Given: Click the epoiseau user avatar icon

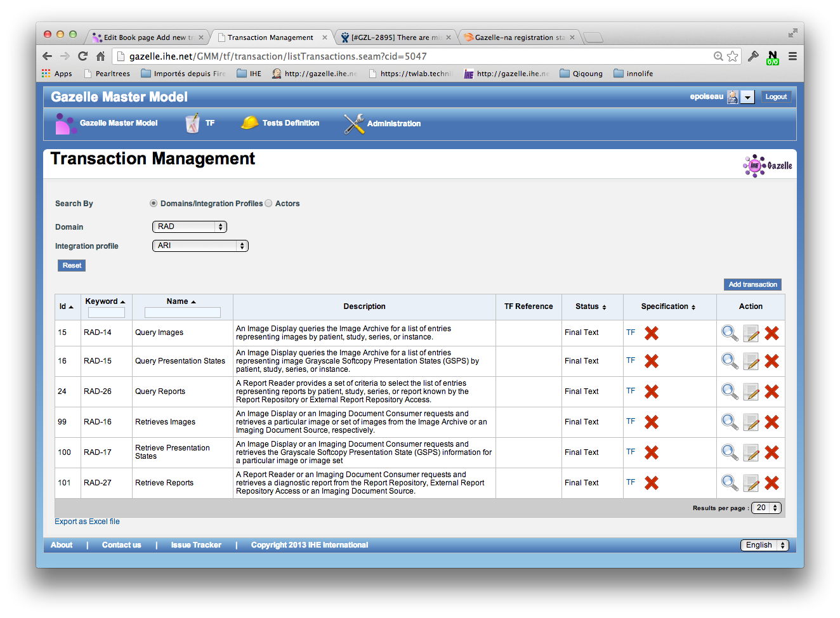Looking at the screenshot, I should coord(732,97).
